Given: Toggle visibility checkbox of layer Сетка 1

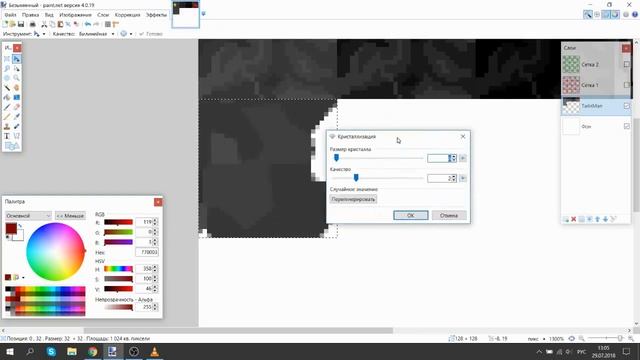Looking at the screenshot, I should 627,85.
